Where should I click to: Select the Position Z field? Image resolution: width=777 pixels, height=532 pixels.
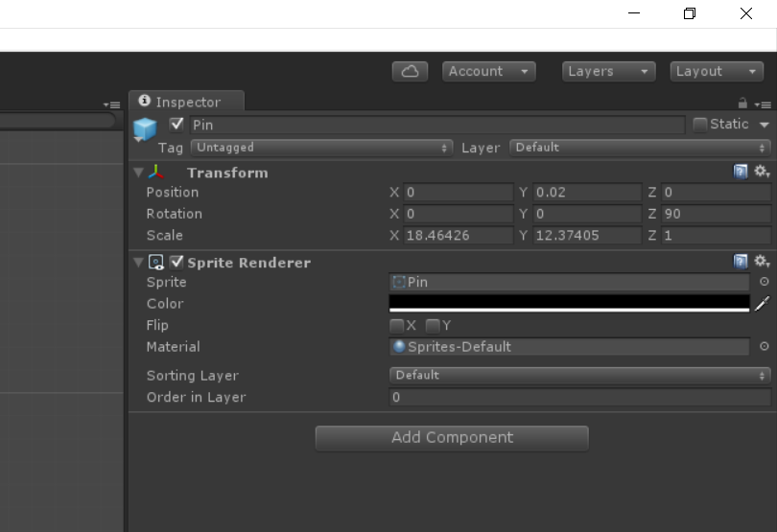click(x=716, y=193)
